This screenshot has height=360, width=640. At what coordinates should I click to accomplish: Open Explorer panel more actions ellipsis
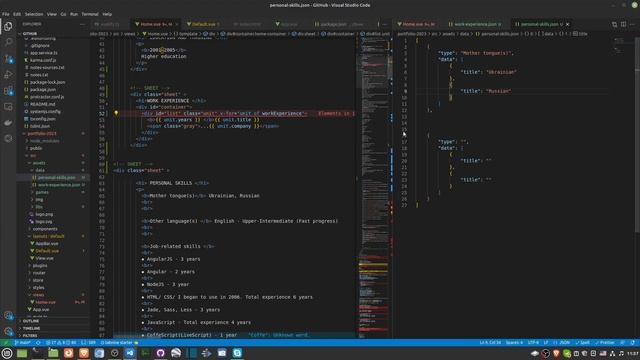point(82,24)
